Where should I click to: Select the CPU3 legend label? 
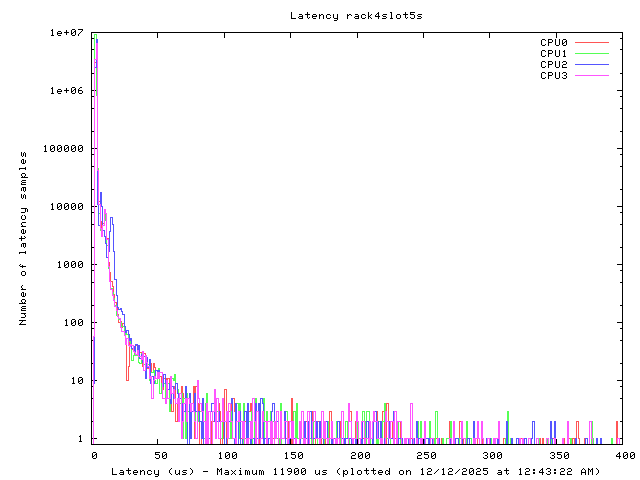point(553,76)
